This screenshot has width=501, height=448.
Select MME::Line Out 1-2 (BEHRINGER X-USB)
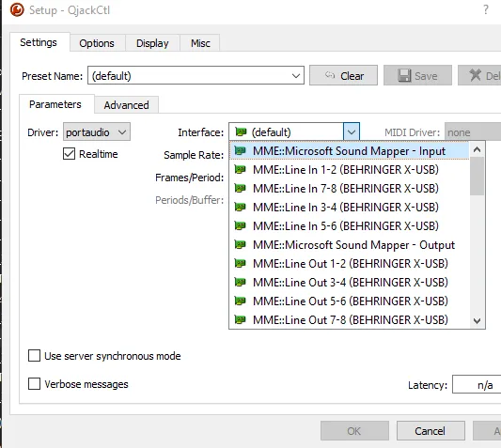click(x=349, y=264)
